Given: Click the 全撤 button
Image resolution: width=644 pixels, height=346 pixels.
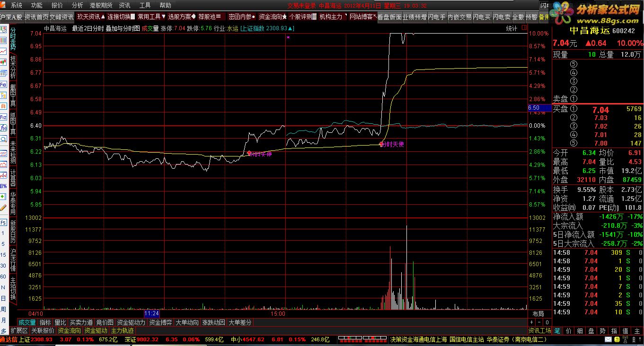Looking at the screenshot, I should 518,17.
